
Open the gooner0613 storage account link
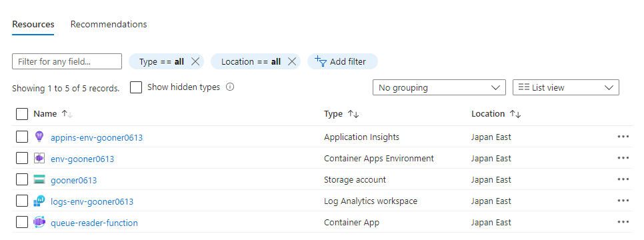tap(74, 181)
